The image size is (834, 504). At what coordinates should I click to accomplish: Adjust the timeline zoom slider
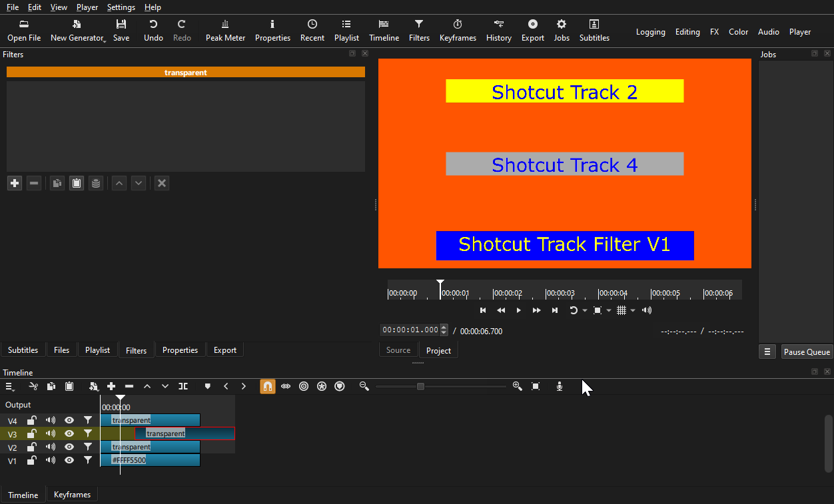(420, 386)
